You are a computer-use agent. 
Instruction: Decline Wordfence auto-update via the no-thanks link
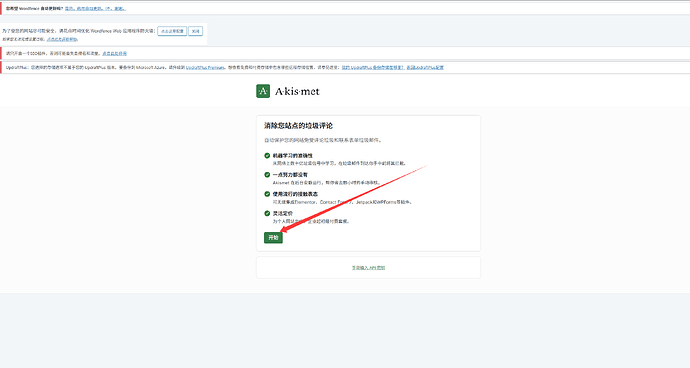click(x=116, y=8)
